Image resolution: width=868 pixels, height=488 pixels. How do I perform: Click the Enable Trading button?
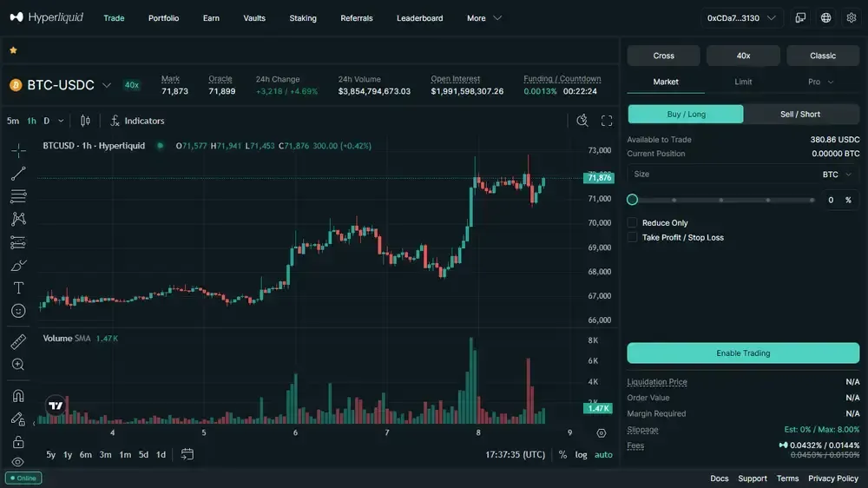point(743,353)
